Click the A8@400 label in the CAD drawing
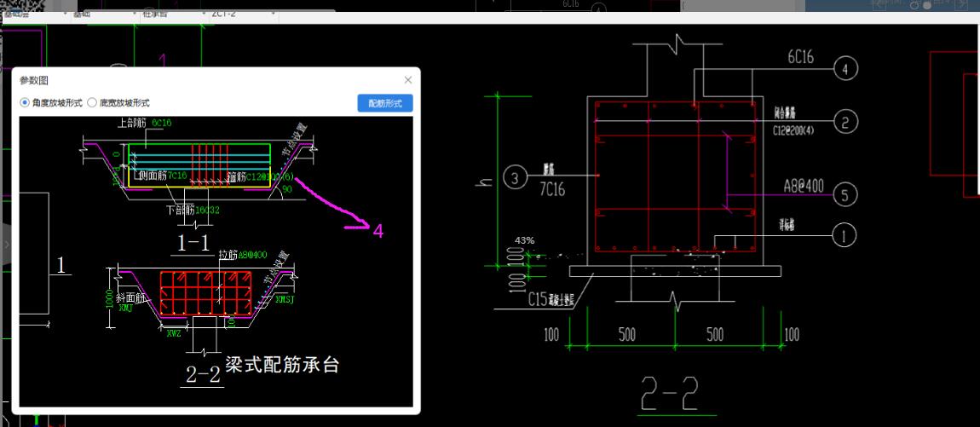This screenshot has height=427, width=980. click(x=804, y=186)
